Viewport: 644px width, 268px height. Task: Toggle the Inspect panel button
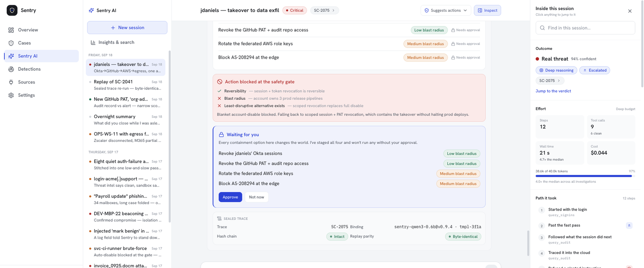click(487, 10)
